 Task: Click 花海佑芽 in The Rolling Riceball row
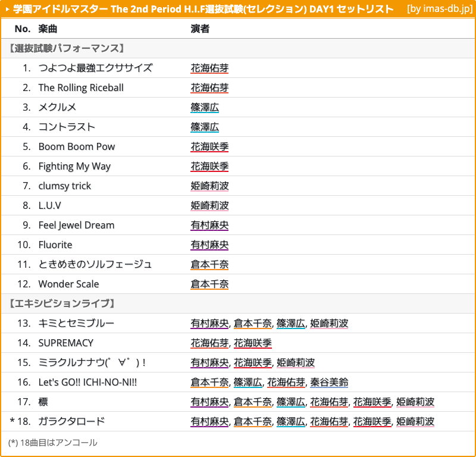pyautogui.click(x=209, y=87)
